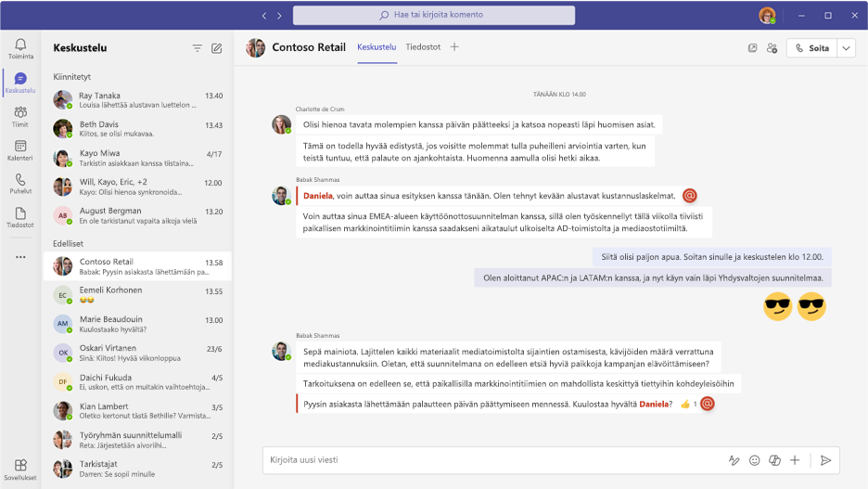Open the Puhelut calls icon
The height and width of the screenshot is (489, 868).
(20, 184)
